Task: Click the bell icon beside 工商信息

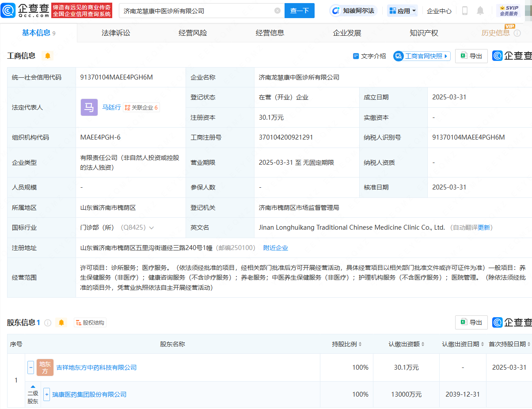Action: click(x=48, y=56)
